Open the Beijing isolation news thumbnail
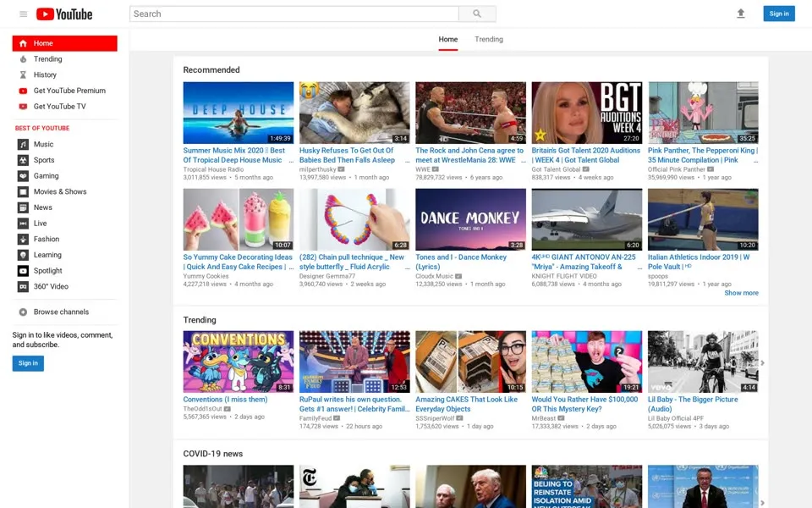This screenshot has width=812, height=508. (587, 486)
